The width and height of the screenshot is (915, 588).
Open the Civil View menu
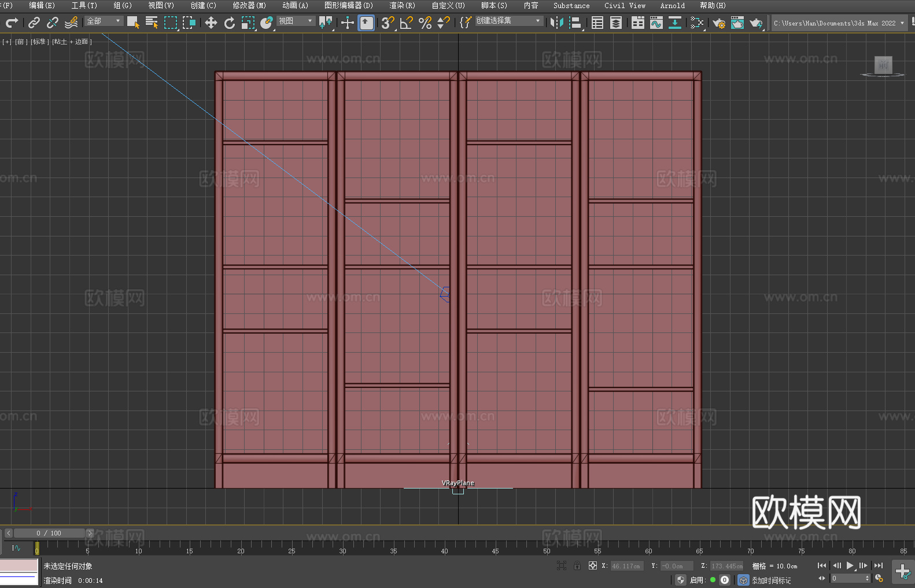click(x=625, y=5)
